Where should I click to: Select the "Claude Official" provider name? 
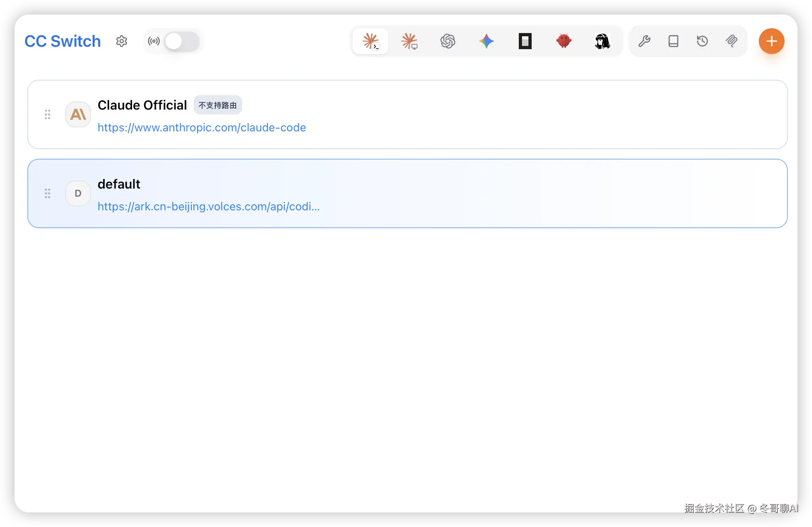(x=142, y=105)
